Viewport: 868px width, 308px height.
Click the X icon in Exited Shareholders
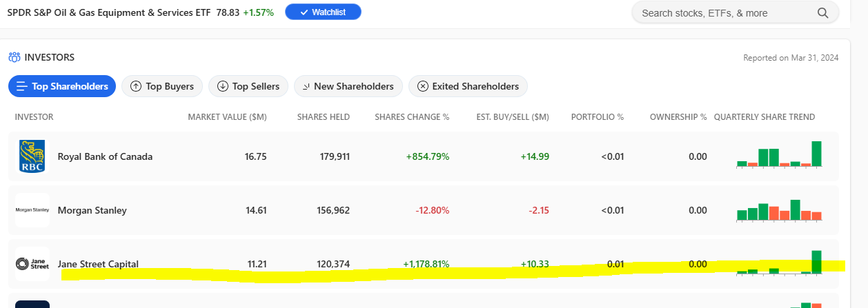click(x=423, y=86)
